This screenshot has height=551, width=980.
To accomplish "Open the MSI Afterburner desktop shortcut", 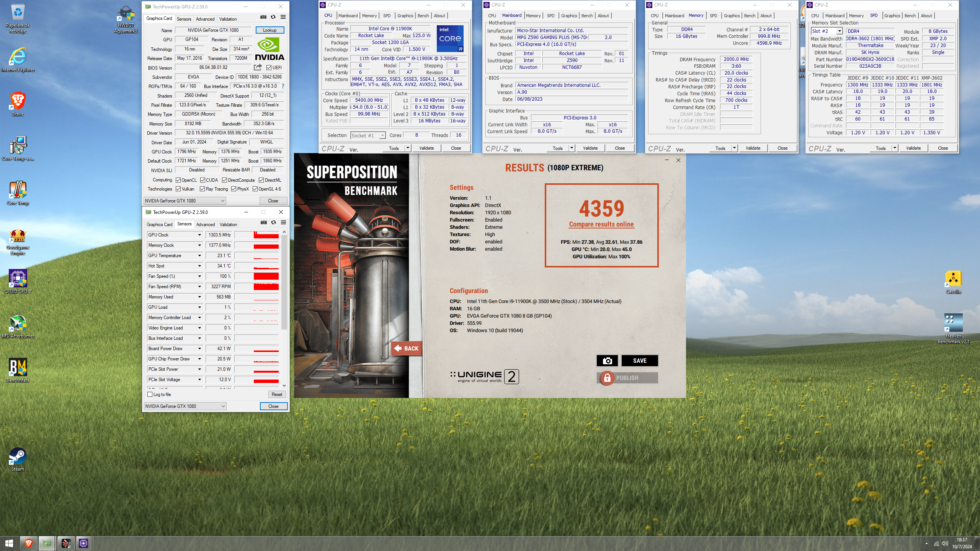I will tap(18, 326).
